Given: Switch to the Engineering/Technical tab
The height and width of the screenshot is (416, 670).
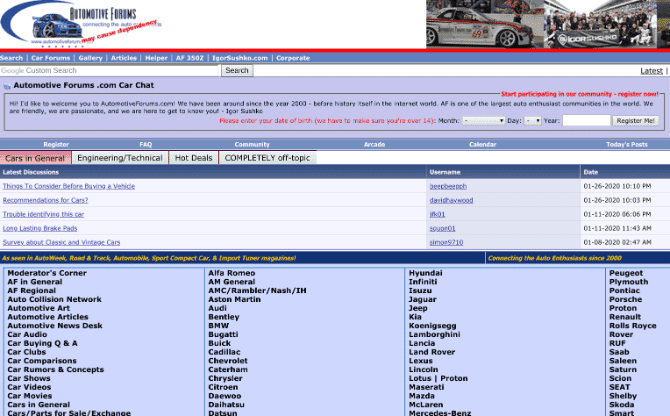Looking at the screenshot, I should [x=120, y=158].
